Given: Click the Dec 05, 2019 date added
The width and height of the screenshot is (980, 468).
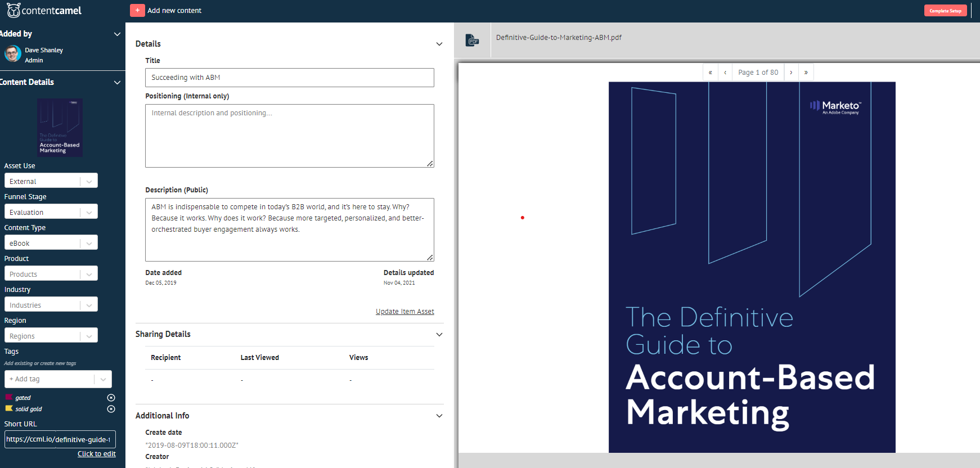Looking at the screenshot, I should pos(161,283).
